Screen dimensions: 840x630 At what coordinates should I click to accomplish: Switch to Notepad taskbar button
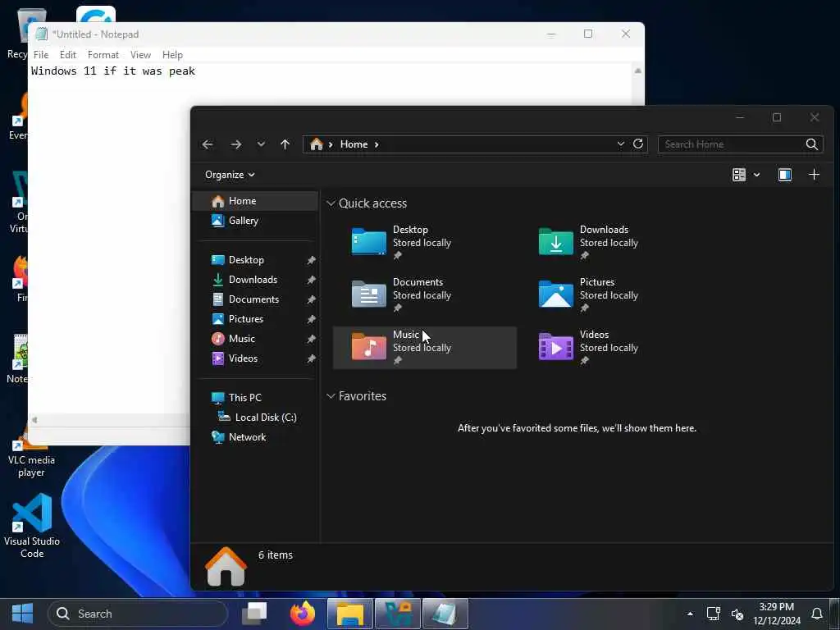coord(445,614)
